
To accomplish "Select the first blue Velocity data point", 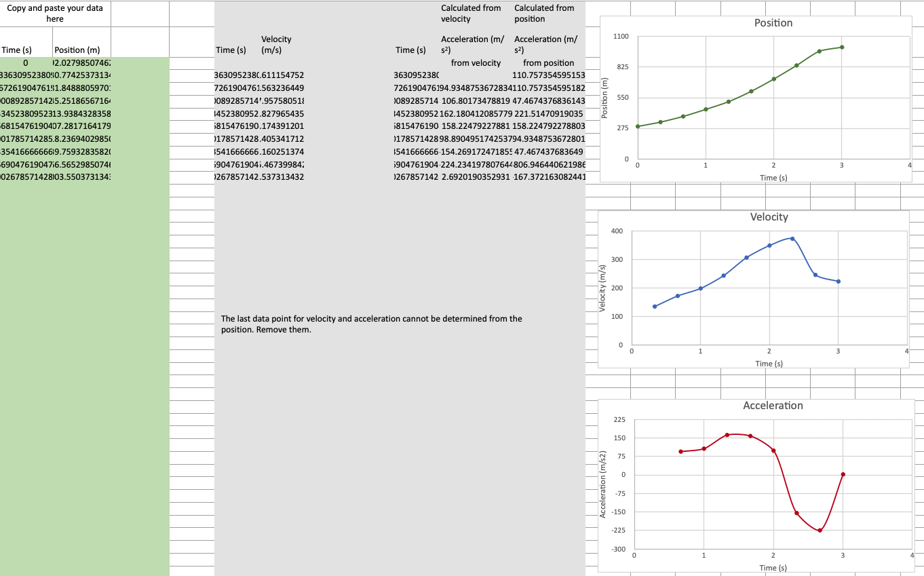I will (x=653, y=306).
